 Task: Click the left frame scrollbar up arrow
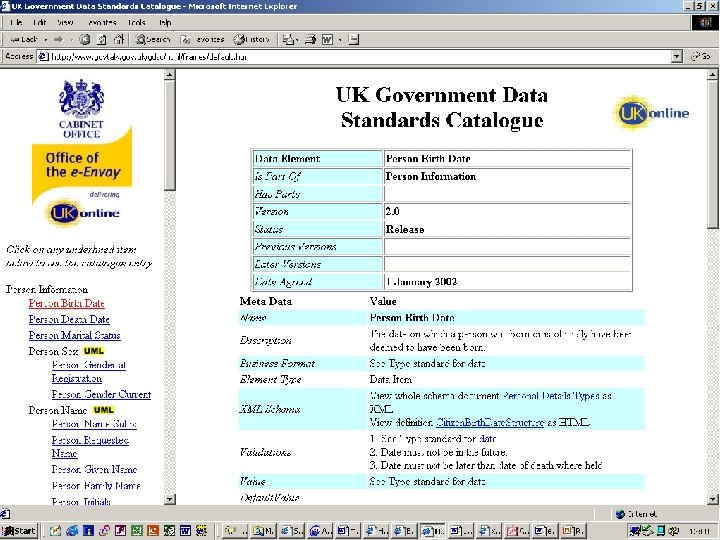[x=169, y=74]
